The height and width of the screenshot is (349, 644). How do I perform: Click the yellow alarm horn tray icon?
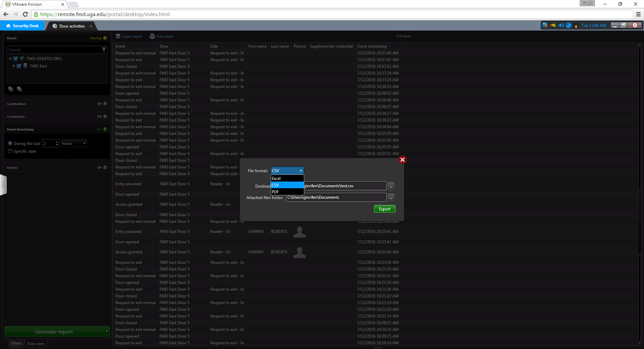[x=553, y=26]
